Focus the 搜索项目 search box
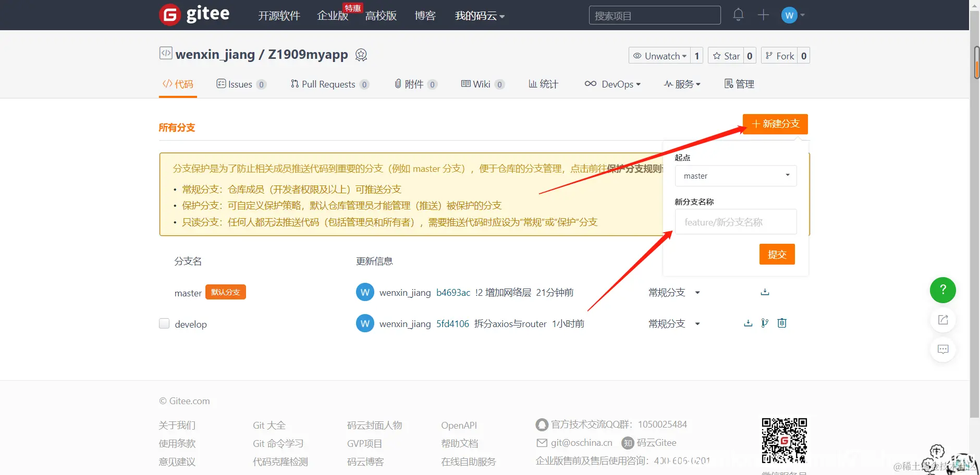Screen dimensions: 980x475 (x=655, y=16)
